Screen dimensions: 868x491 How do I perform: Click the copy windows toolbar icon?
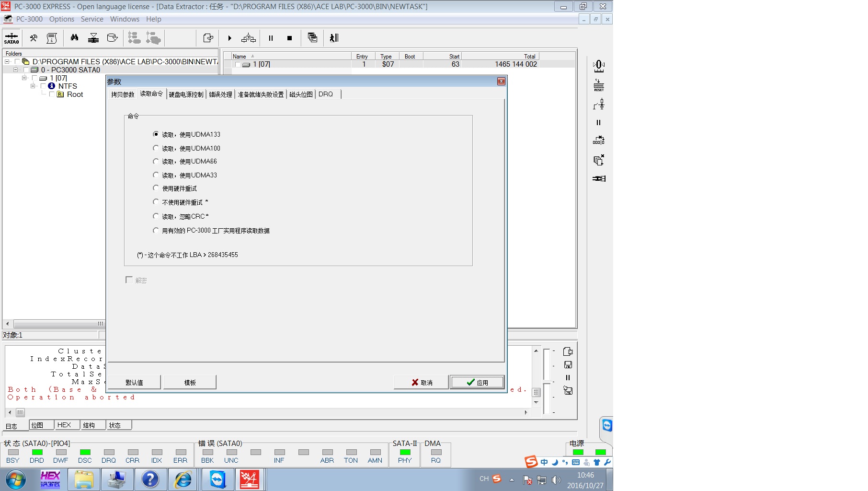(312, 37)
